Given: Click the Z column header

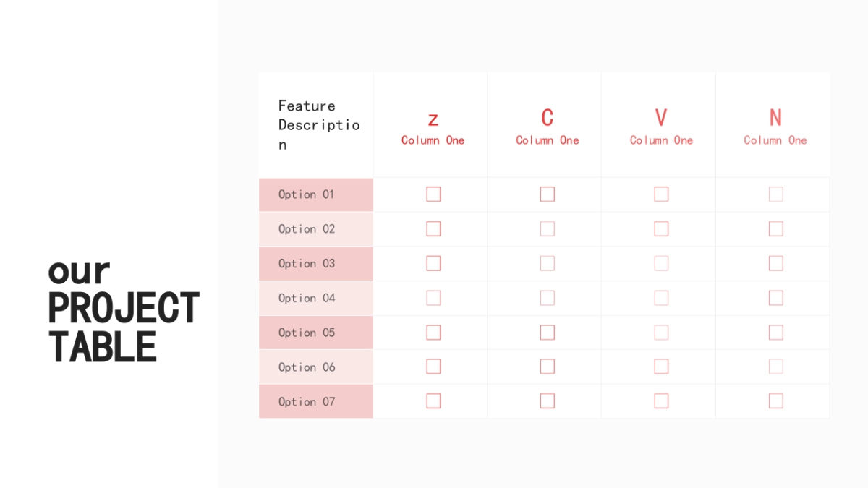Looking at the screenshot, I should point(433,119).
